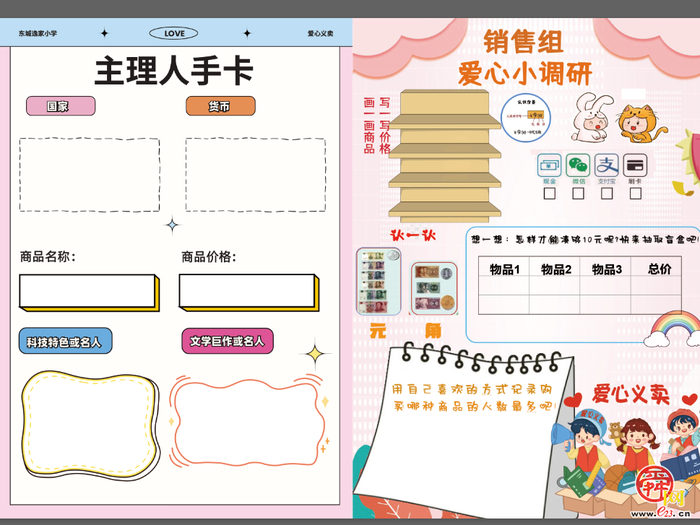The image size is (700, 525).
Task: Tick the checkbox under 刷卡
Action: pyautogui.click(x=636, y=195)
